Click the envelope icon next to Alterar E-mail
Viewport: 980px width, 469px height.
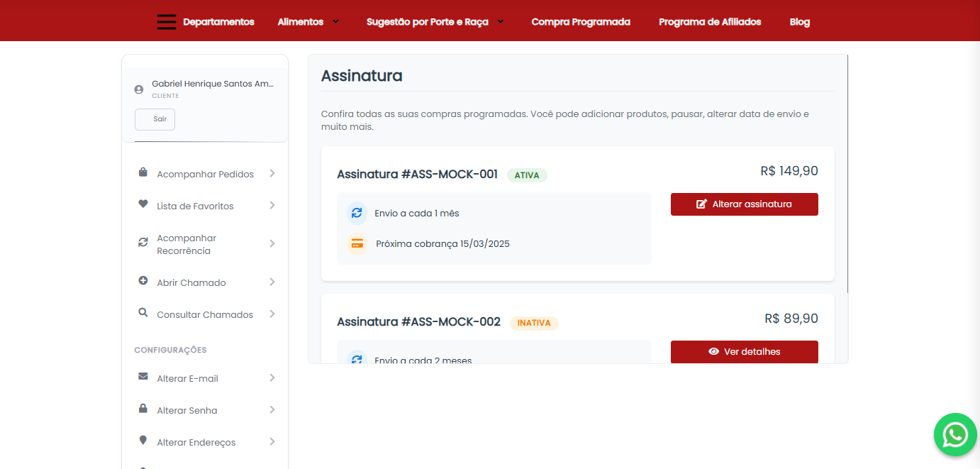pyautogui.click(x=143, y=377)
